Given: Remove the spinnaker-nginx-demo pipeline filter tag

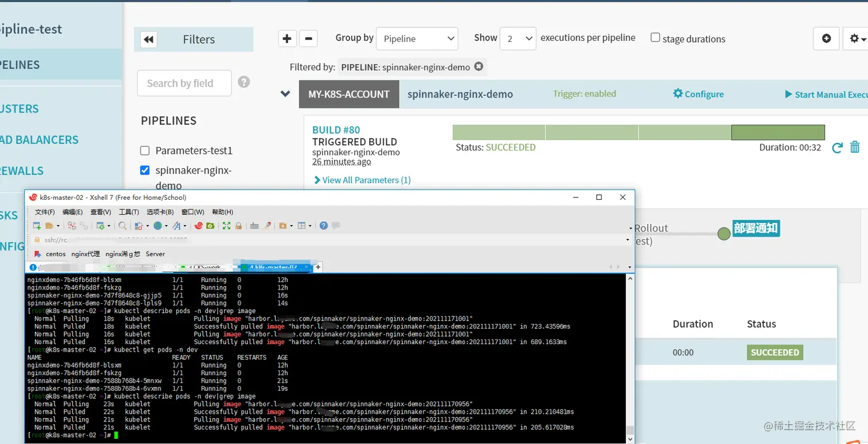Looking at the screenshot, I should tap(478, 67).
